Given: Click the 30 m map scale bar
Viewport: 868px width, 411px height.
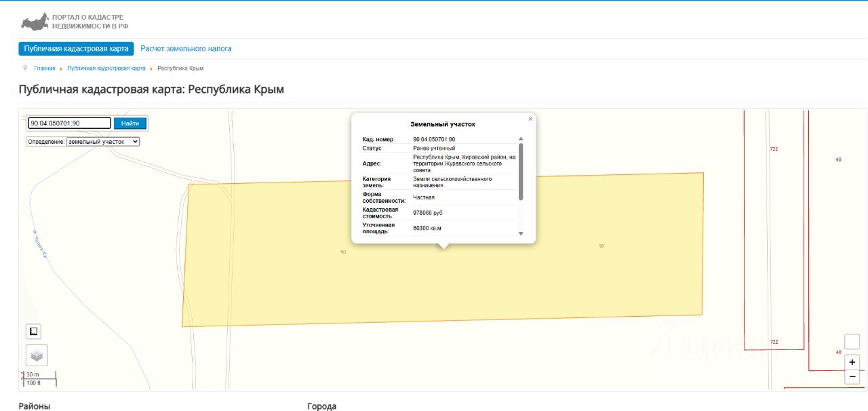Looking at the screenshot, I should [40, 374].
